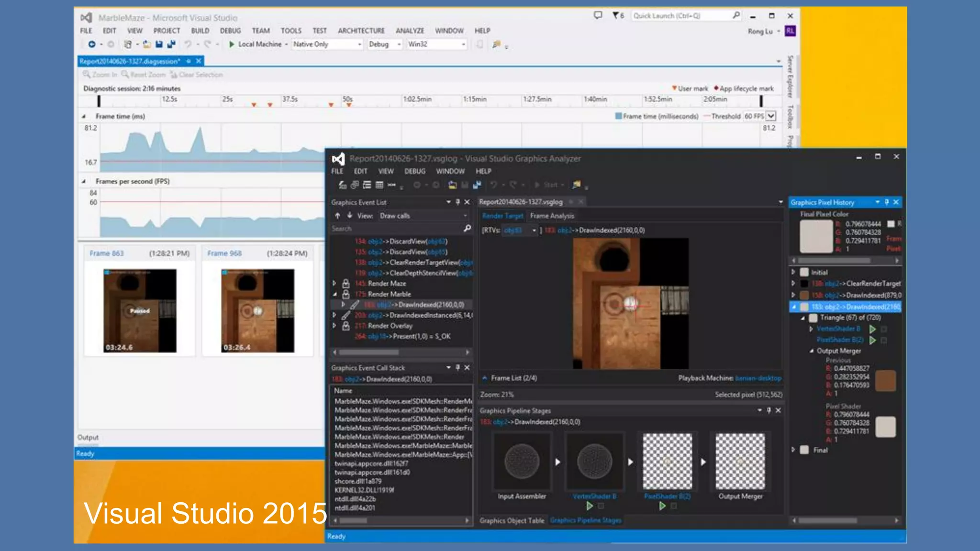Click Open folder icon in Graphics Analyzer toolbar
Image resolution: width=980 pixels, height=551 pixels.
pos(452,185)
